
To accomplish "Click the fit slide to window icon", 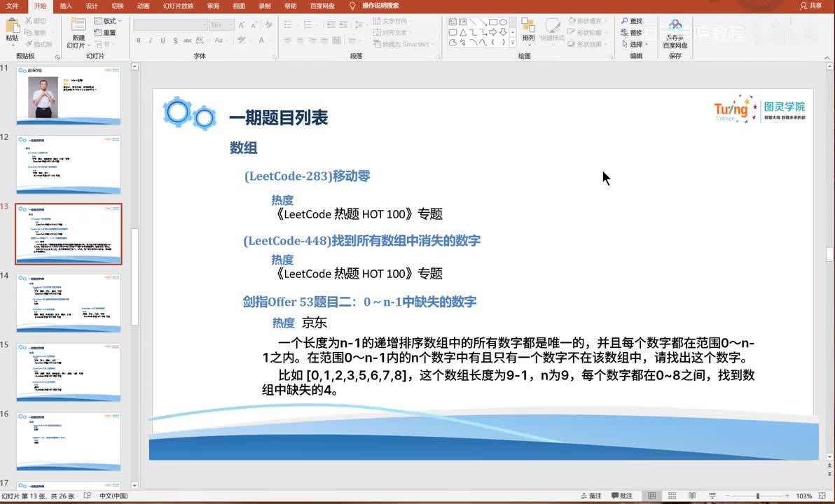I will [822, 496].
